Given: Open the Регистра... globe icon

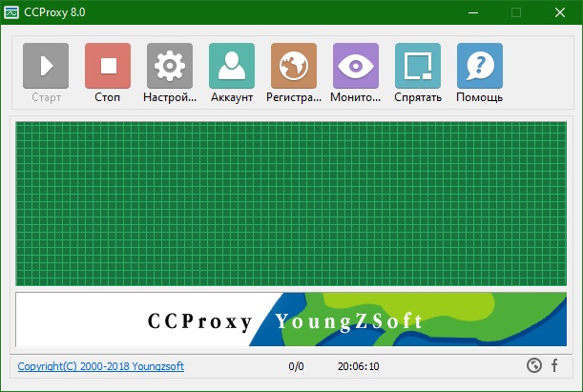Looking at the screenshot, I should tap(294, 66).
